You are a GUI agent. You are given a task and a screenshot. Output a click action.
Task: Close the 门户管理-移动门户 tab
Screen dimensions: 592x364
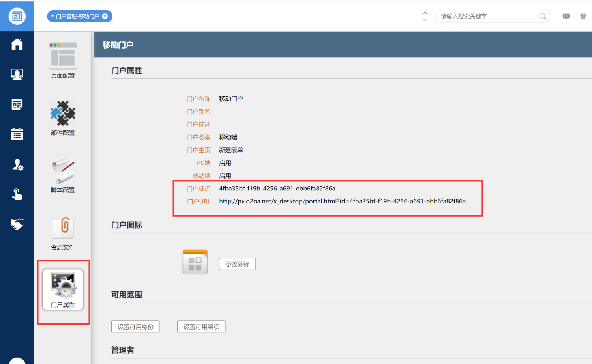point(105,16)
